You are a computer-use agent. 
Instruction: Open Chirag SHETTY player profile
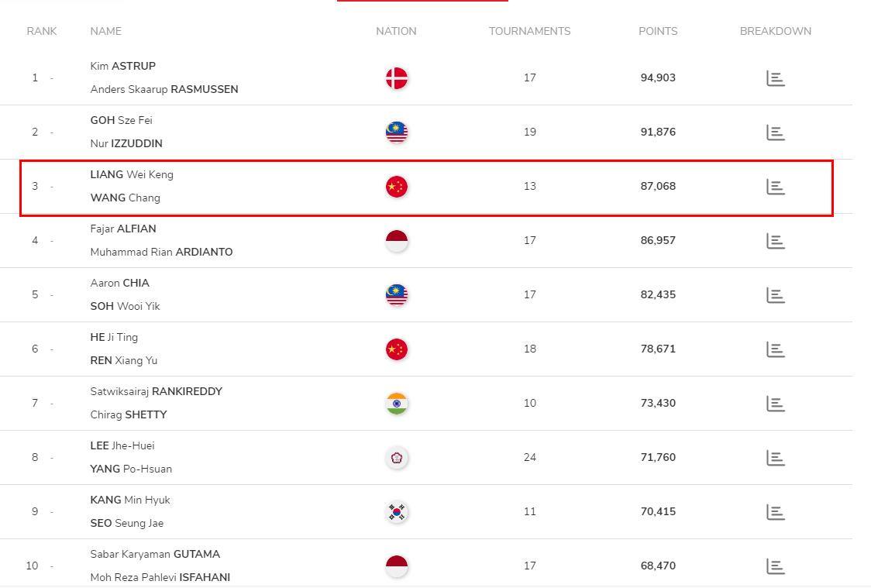click(x=129, y=414)
